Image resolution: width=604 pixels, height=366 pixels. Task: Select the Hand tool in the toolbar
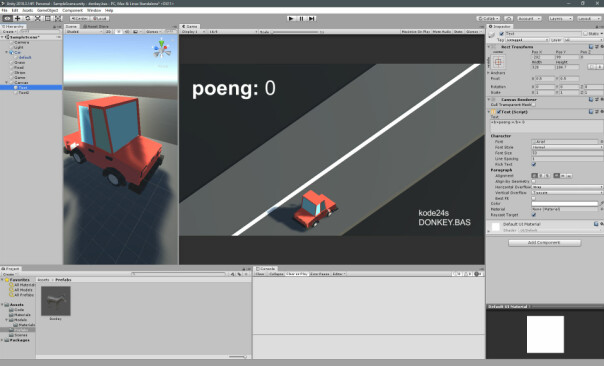7,18
